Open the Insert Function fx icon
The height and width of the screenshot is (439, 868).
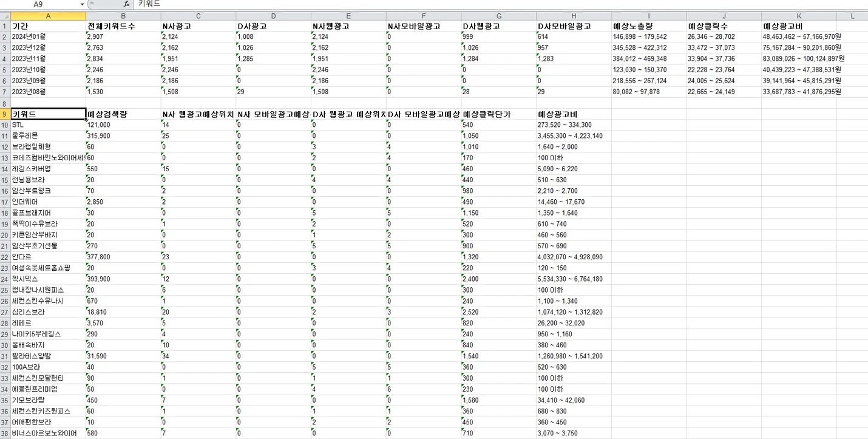point(126,4)
